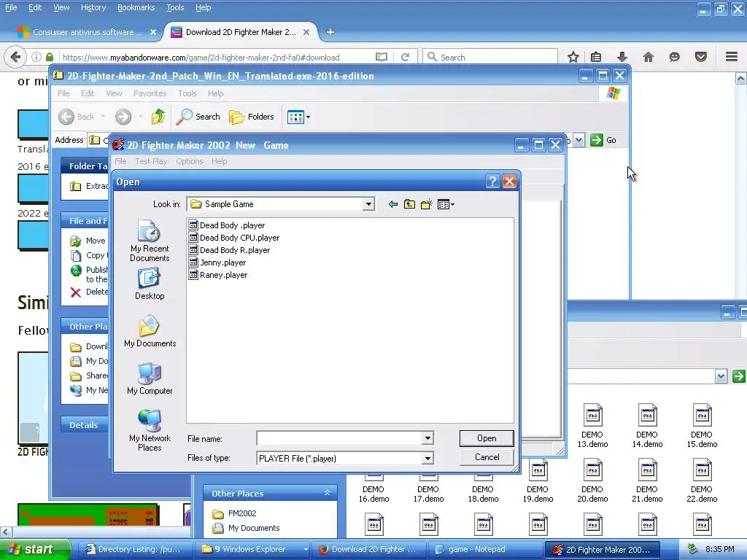
Task: Open Favorites menu in Explorer window
Action: click(150, 93)
